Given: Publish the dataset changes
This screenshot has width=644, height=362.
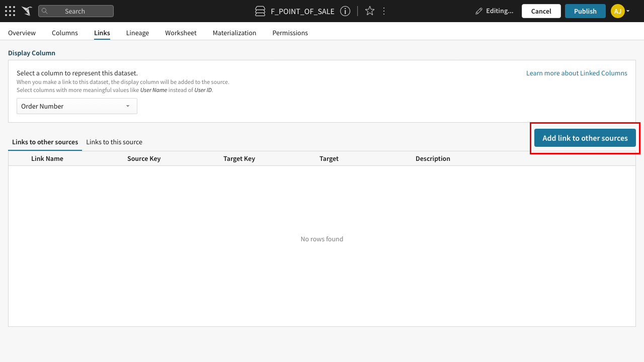Looking at the screenshot, I should pyautogui.click(x=585, y=11).
